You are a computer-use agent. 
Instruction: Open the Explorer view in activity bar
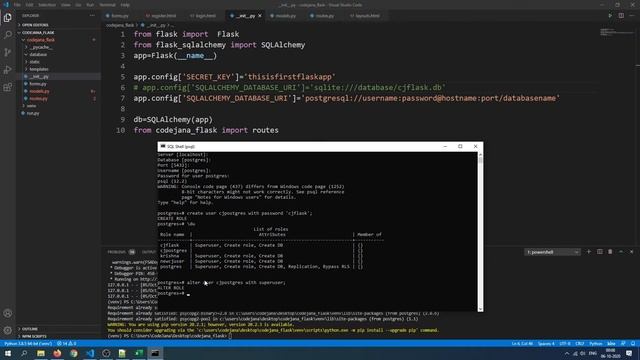(7, 18)
